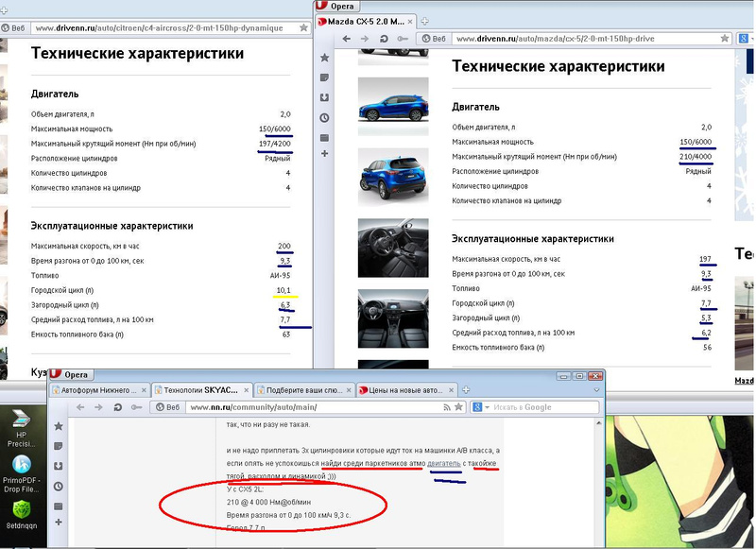This screenshot has width=756, height=549.
Task: Open History clock panel in forum window sidebar
Action: pyautogui.click(x=59, y=487)
